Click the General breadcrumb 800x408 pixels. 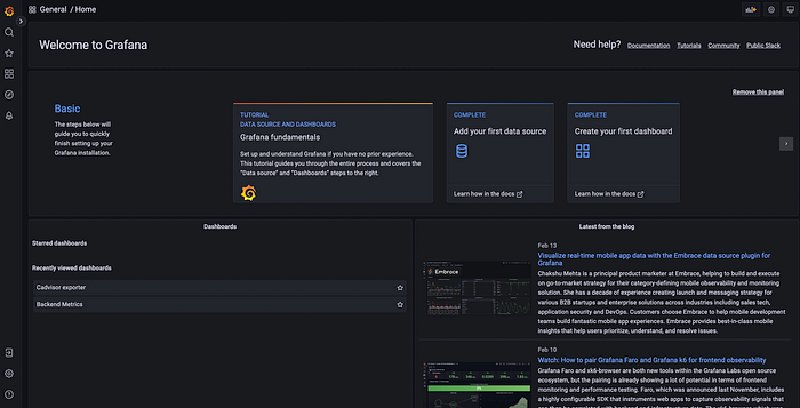[53, 10]
